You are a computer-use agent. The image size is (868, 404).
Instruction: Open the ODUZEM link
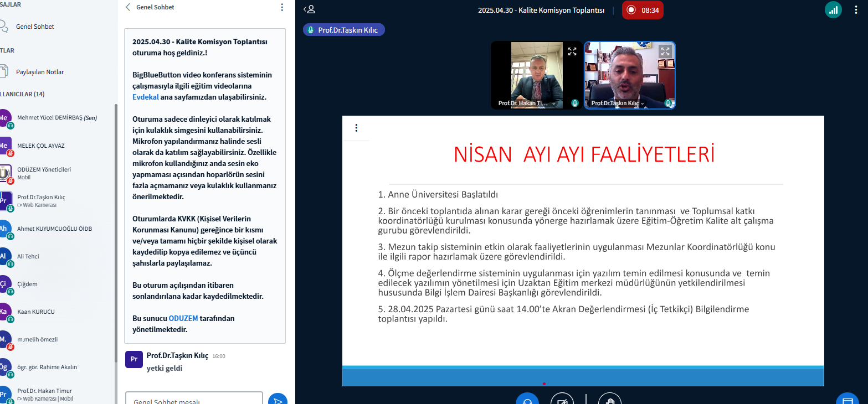pyautogui.click(x=183, y=318)
